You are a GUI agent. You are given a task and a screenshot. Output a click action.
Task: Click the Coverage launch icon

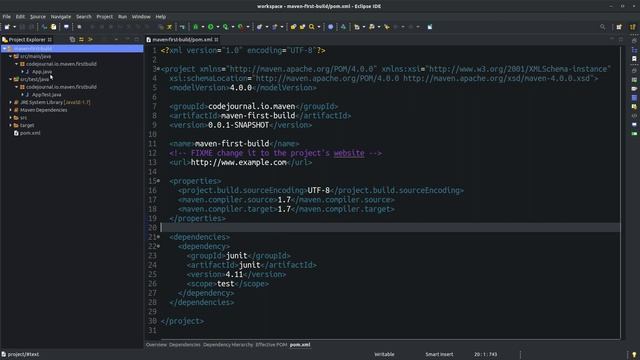coord(226,27)
